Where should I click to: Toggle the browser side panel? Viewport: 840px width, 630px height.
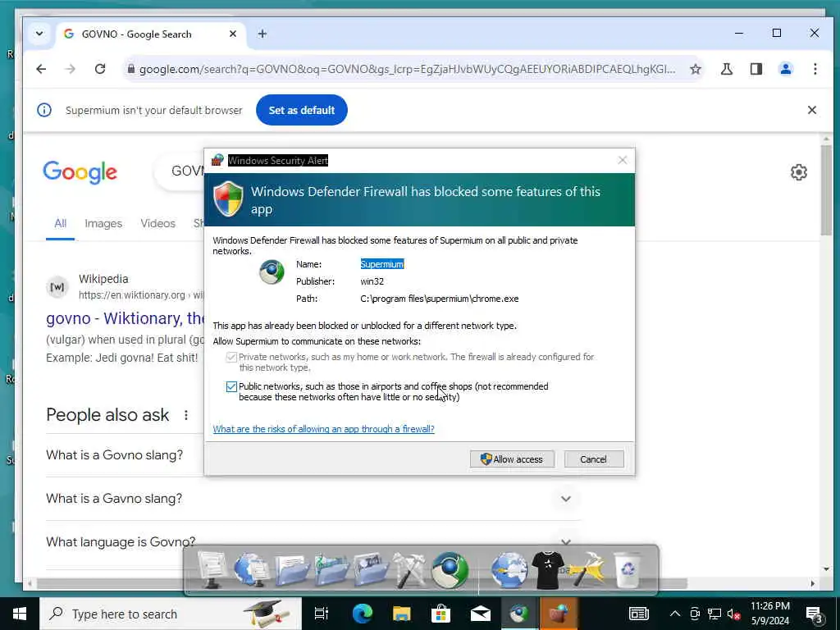point(756,69)
